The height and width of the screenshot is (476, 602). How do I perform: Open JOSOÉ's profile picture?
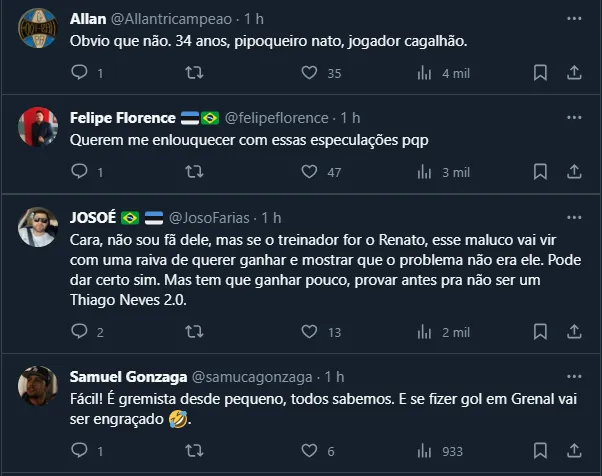tap(39, 228)
